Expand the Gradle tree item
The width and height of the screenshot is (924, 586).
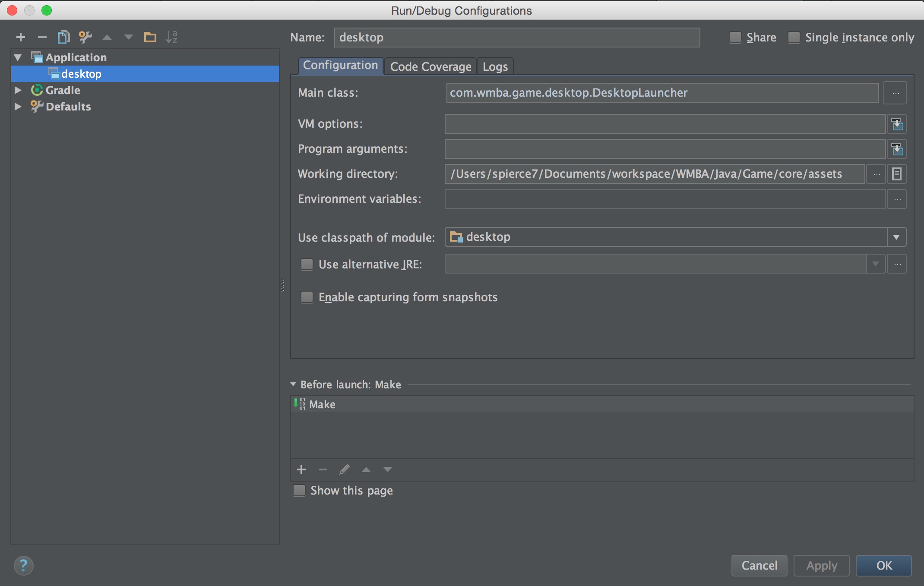[x=18, y=89]
